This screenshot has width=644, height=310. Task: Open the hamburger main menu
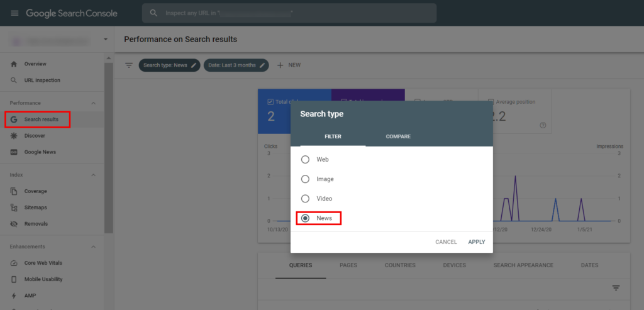click(14, 13)
